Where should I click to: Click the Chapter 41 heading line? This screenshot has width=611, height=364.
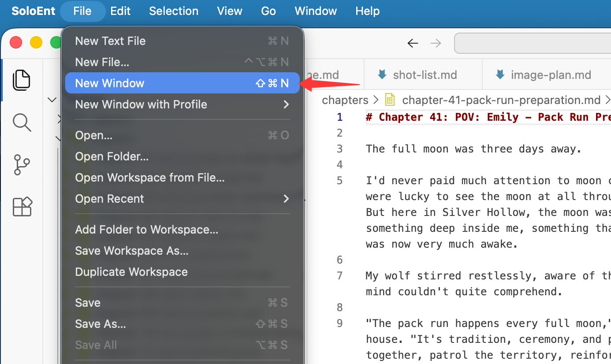(488, 117)
